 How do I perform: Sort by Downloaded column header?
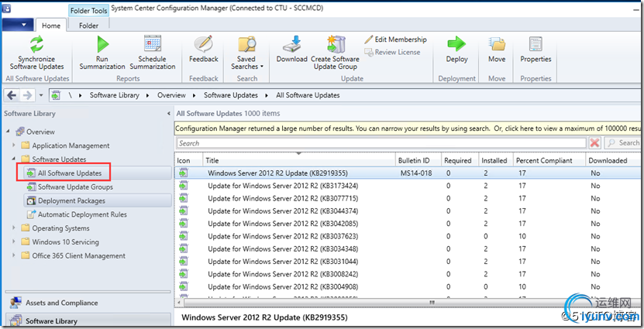(614, 160)
